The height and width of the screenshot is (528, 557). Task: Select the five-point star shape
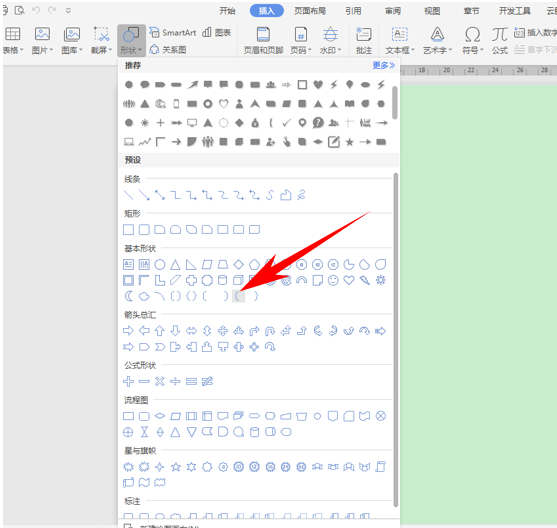pyautogui.click(x=175, y=467)
